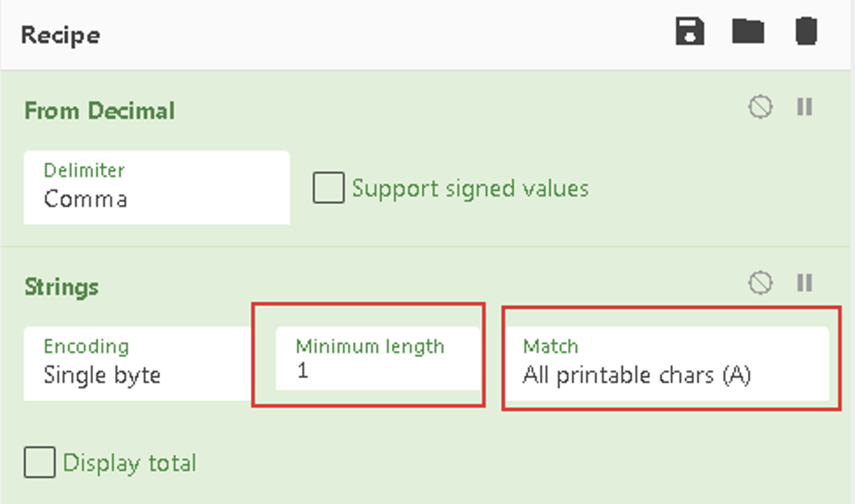
Task: Select the From Decimal operation title
Action: click(100, 110)
